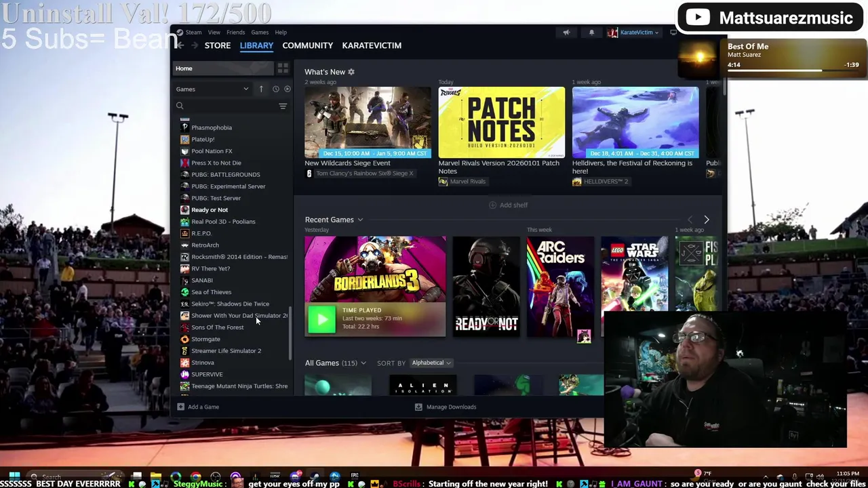Select the LEGO Star Wars game cover

pos(634,274)
